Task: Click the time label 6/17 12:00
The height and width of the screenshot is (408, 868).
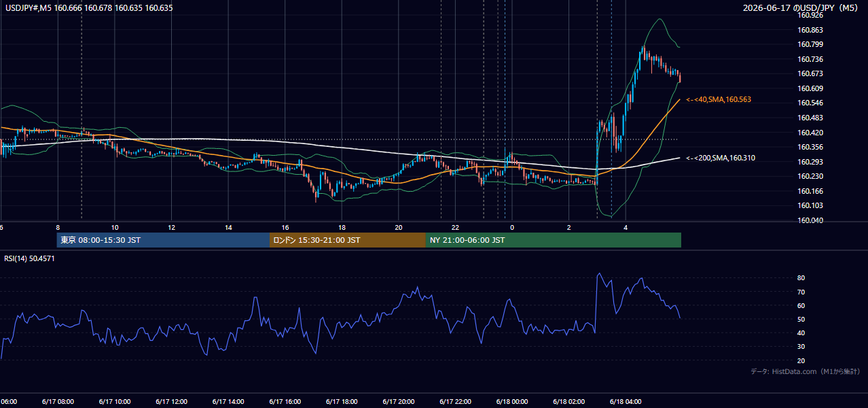Action: pyautogui.click(x=171, y=402)
